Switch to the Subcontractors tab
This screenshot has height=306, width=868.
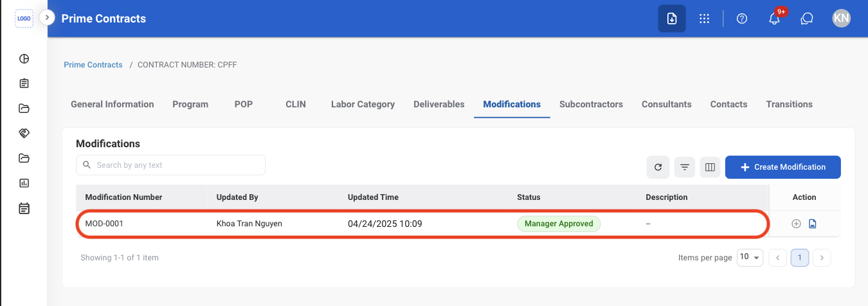tap(591, 104)
